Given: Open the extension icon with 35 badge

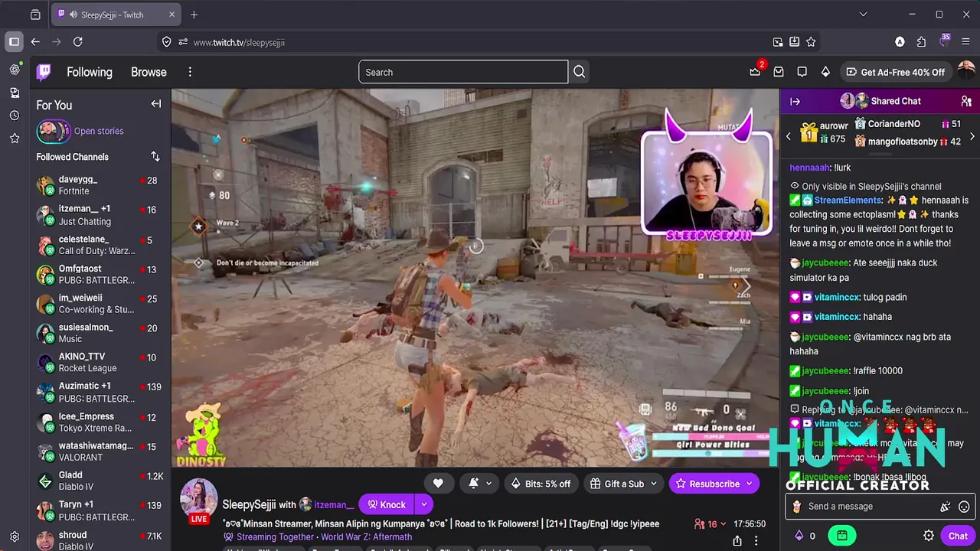Looking at the screenshot, I should click(944, 41).
